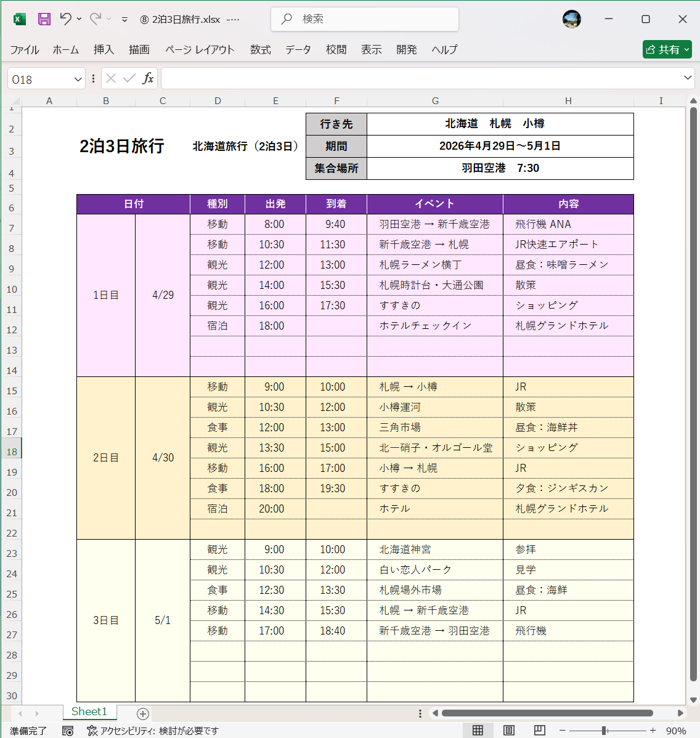The height and width of the screenshot is (738, 700).
Task: Click the 検索 search box in title bar
Action: coord(364,19)
